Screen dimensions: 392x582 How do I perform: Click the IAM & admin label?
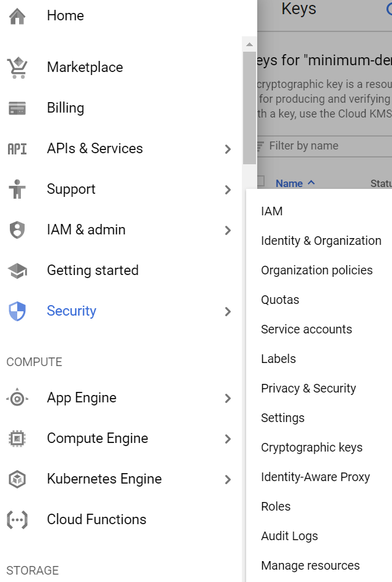(86, 229)
